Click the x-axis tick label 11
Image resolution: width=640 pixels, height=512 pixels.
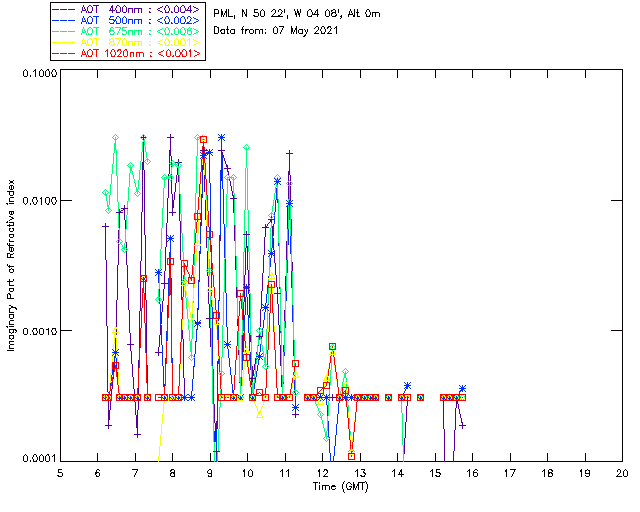[x=285, y=473]
